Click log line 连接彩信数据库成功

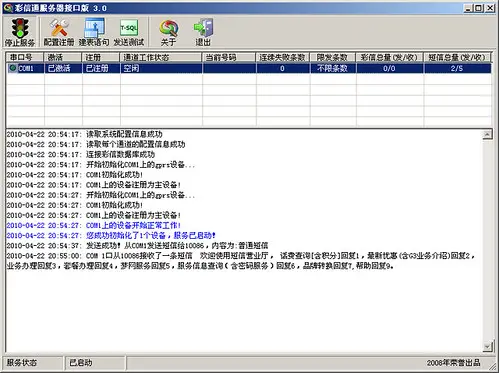click(x=81, y=154)
